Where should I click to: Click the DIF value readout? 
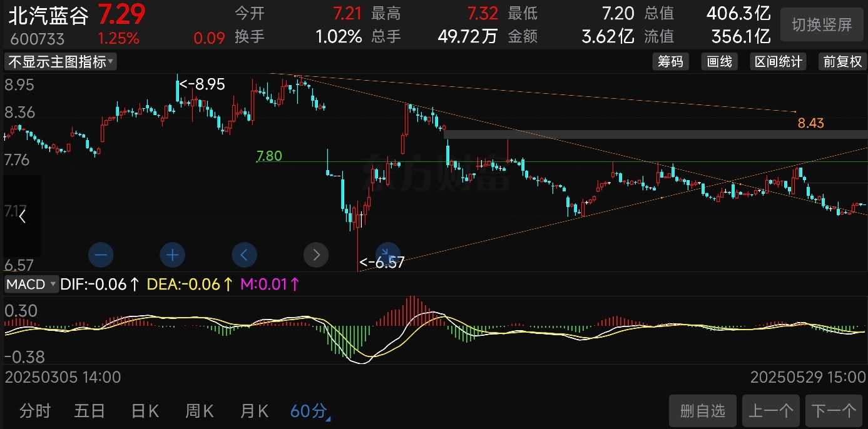pyautogui.click(x=100, y=285)
